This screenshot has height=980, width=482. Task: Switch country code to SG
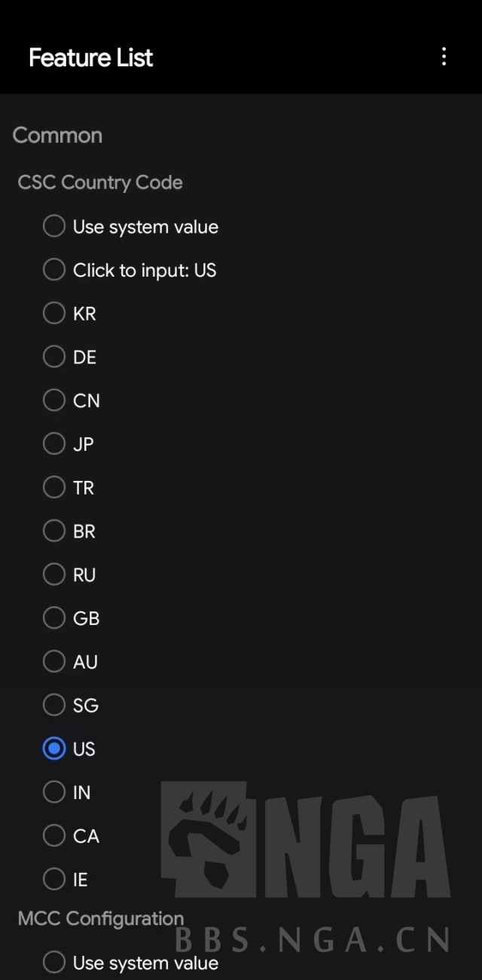click(54, 705)
